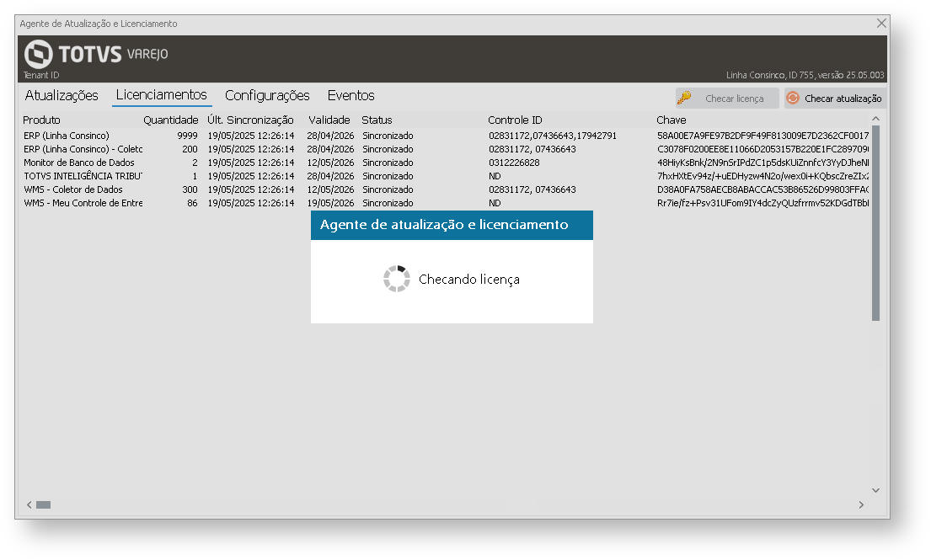Click key starting with Rr7ie/fz+Psv31
The image size is (931, 560).
click(763, 203)
